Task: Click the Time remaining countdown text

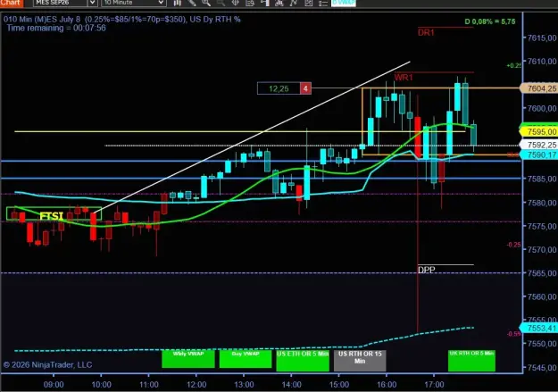Action: coord(56,28)
